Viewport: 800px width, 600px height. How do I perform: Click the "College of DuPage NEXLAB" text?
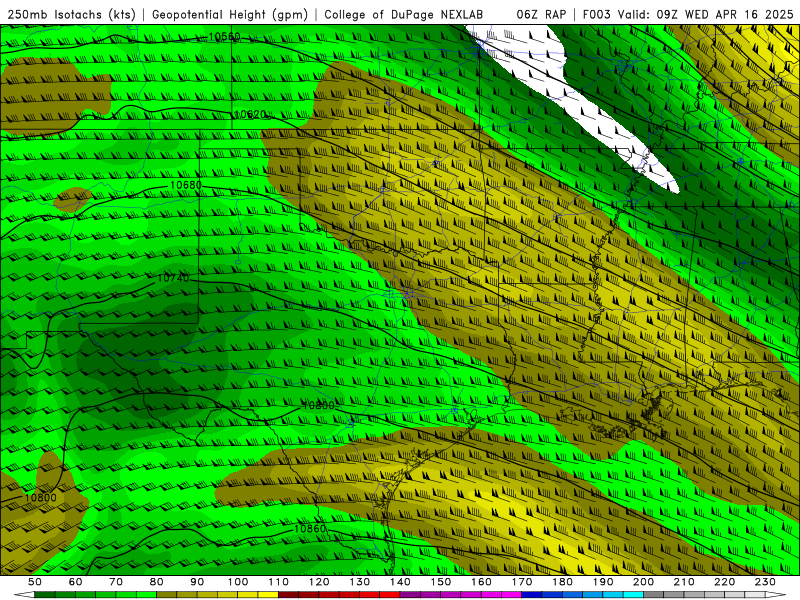pos(403,15)
